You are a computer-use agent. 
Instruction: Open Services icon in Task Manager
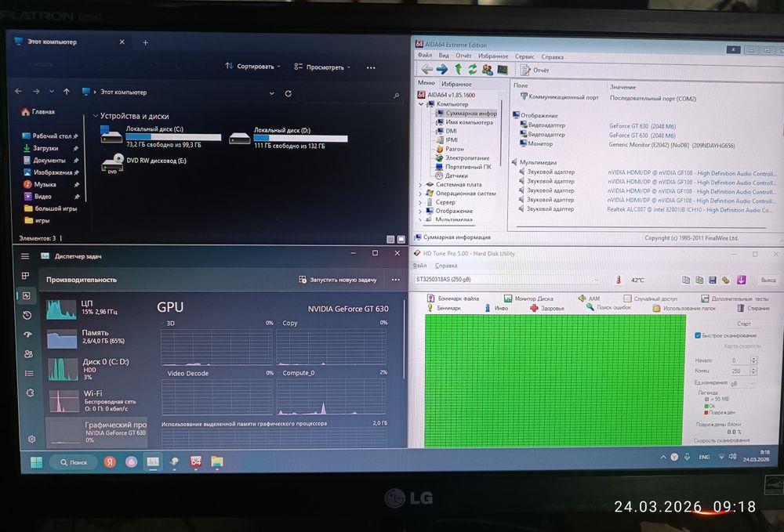[x=30, y=393]
